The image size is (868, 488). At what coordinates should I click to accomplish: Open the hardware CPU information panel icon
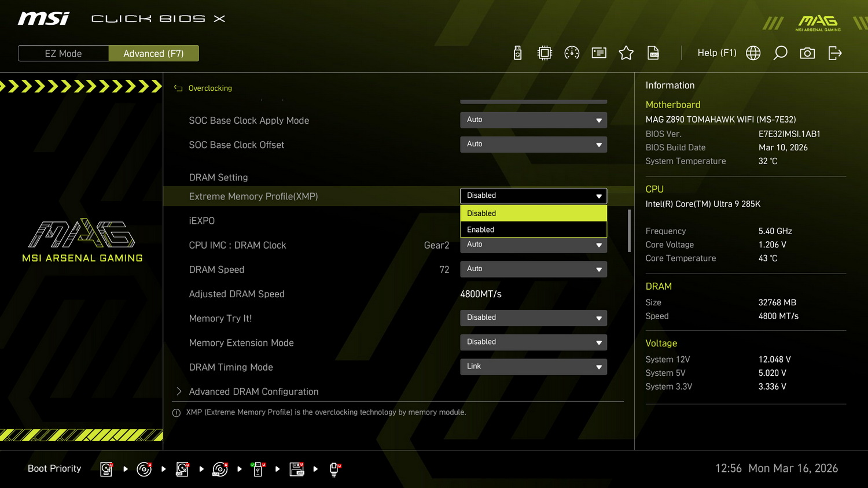point(544,53)
